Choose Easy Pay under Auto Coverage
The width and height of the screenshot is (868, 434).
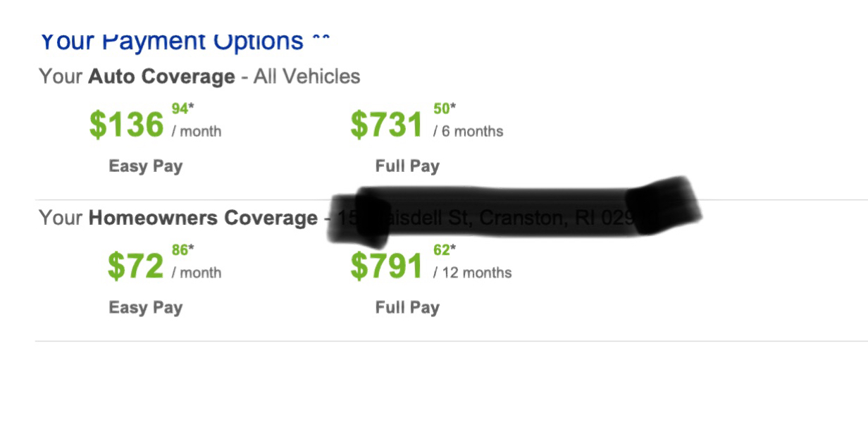[146, 166]
